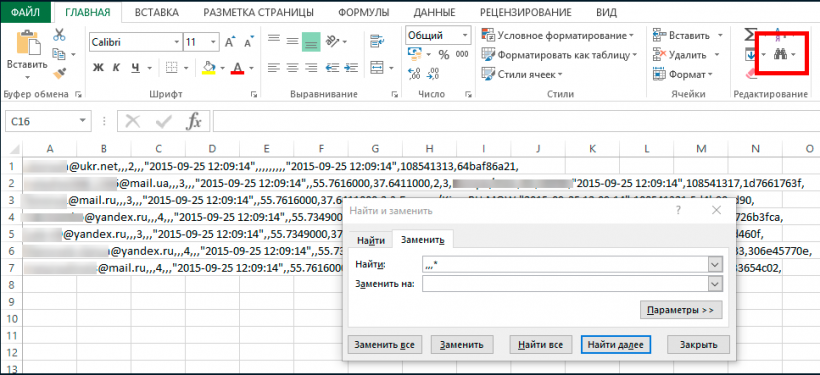Switch to the Найти dialog tab

coord(371,240)
